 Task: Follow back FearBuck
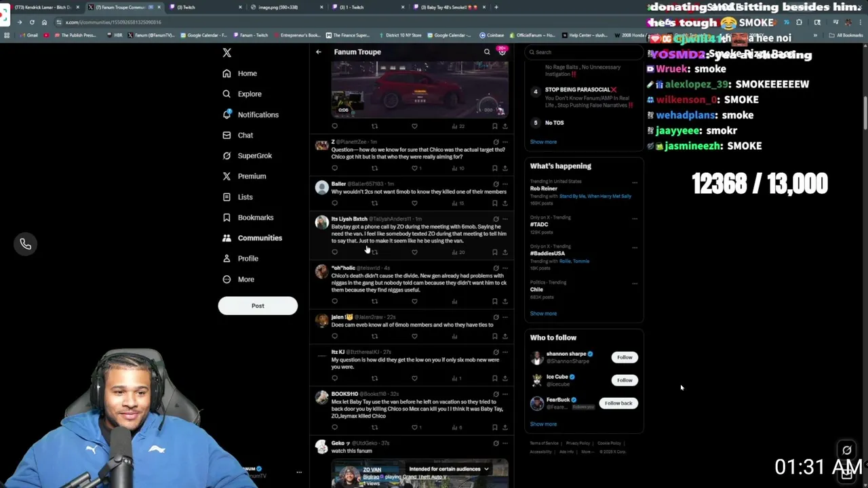[x=618, y=403]
